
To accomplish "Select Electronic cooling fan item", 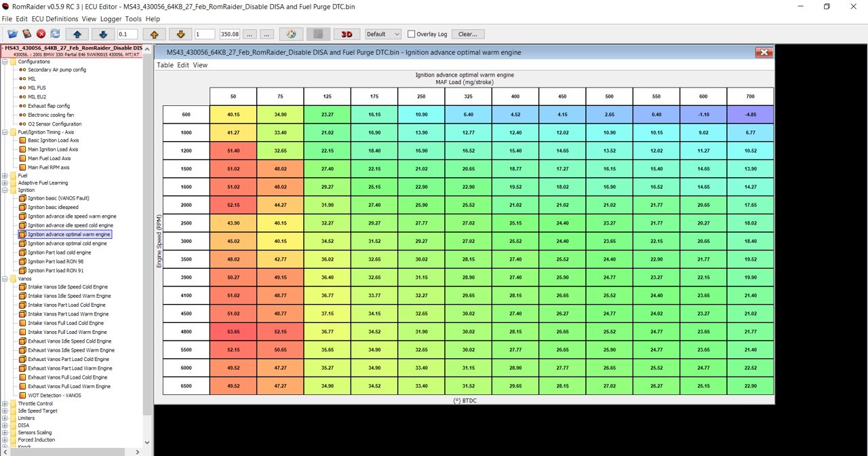I will tap(51, 115).
